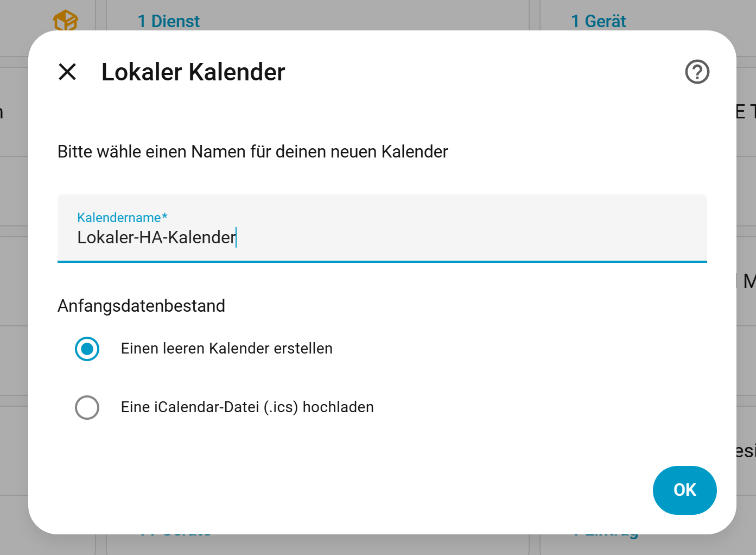Click the "Eine iCalendar-Datei (.ics) hochladen" label
Image resolution: width=756 pixels, height=555 pixels.
point(247,407)
